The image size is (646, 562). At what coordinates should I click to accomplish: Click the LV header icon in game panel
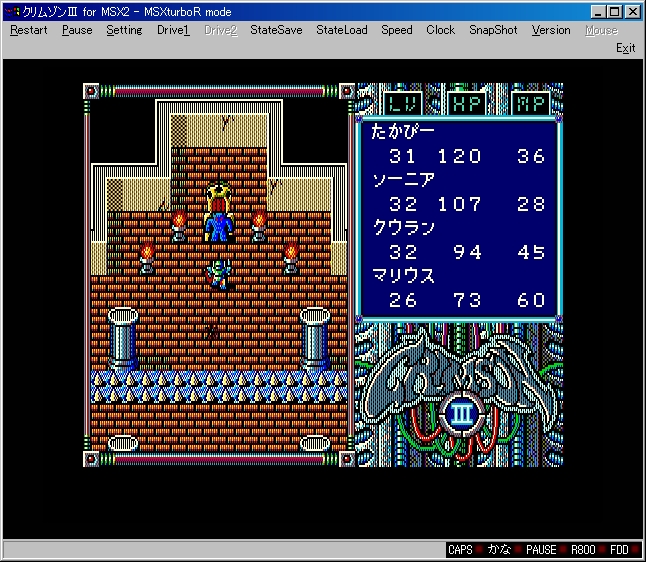[x=401, y=102]
